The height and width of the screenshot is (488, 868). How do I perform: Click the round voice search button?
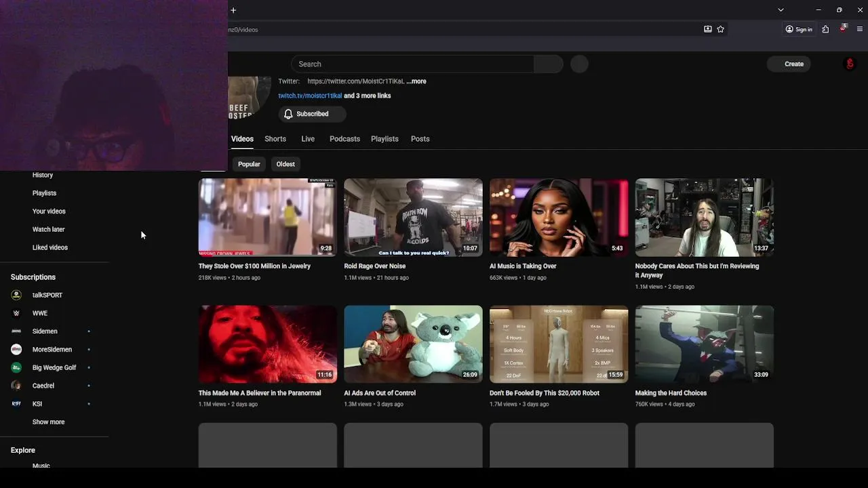(579, 64)
